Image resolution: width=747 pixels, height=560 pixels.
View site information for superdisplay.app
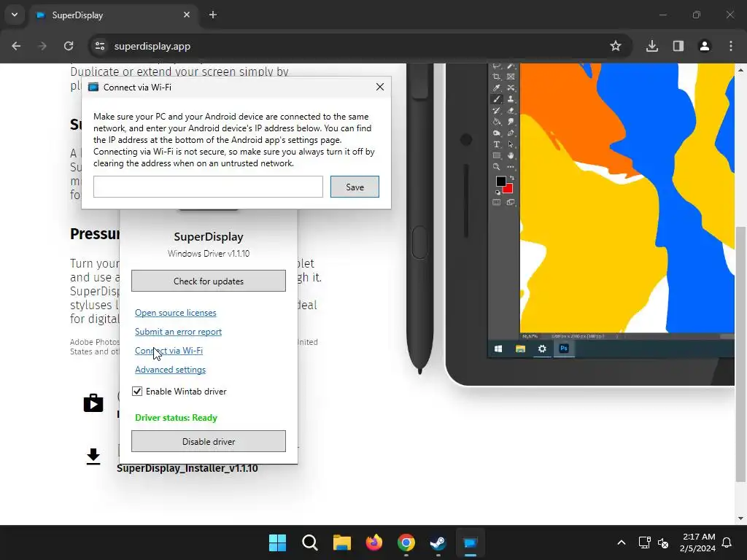100,46
